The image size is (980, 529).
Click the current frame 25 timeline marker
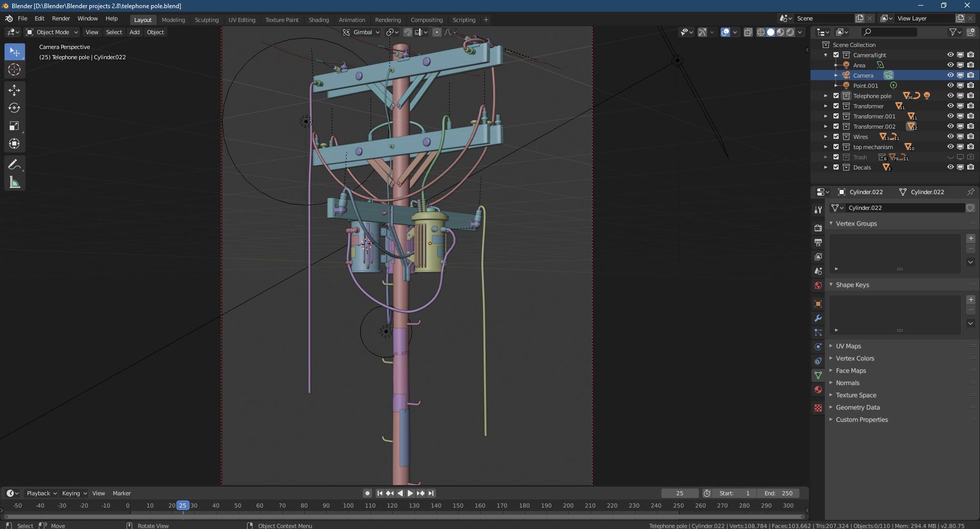183,506
